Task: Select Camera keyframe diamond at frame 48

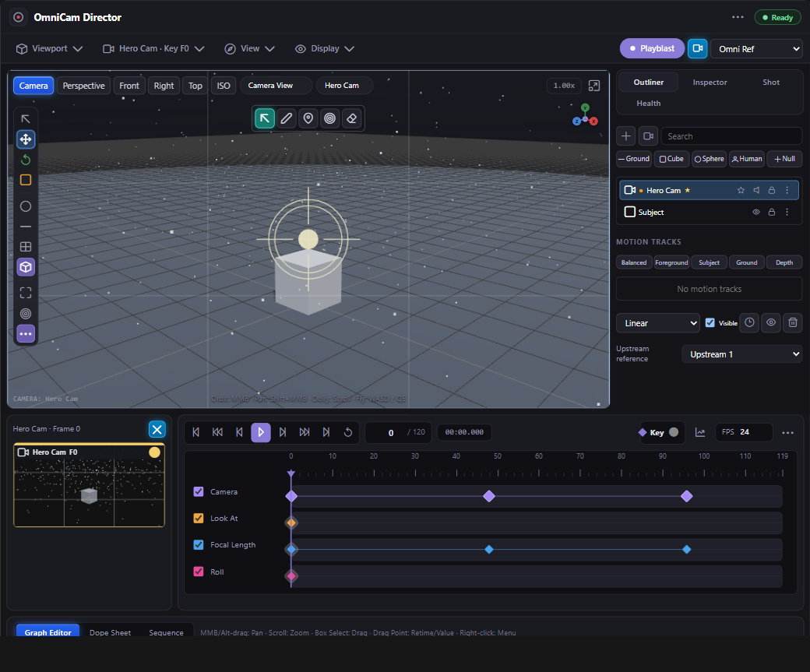Action: pos(488,496)
